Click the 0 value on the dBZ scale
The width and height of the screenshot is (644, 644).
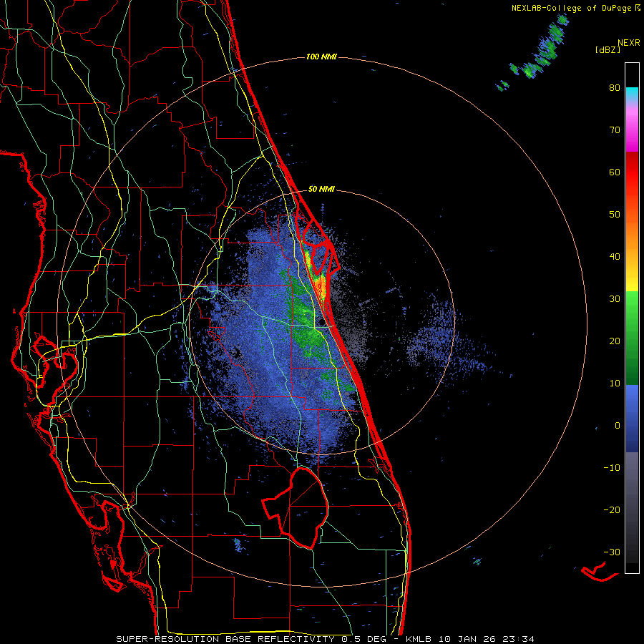point(618,426)
